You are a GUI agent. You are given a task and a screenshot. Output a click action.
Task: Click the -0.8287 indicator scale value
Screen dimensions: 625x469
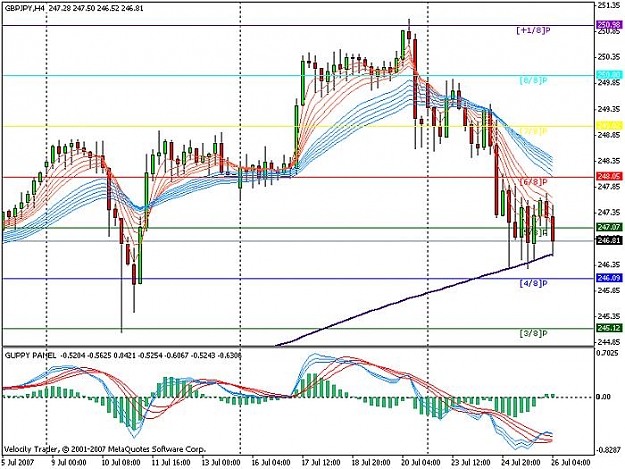coord(609,450)
